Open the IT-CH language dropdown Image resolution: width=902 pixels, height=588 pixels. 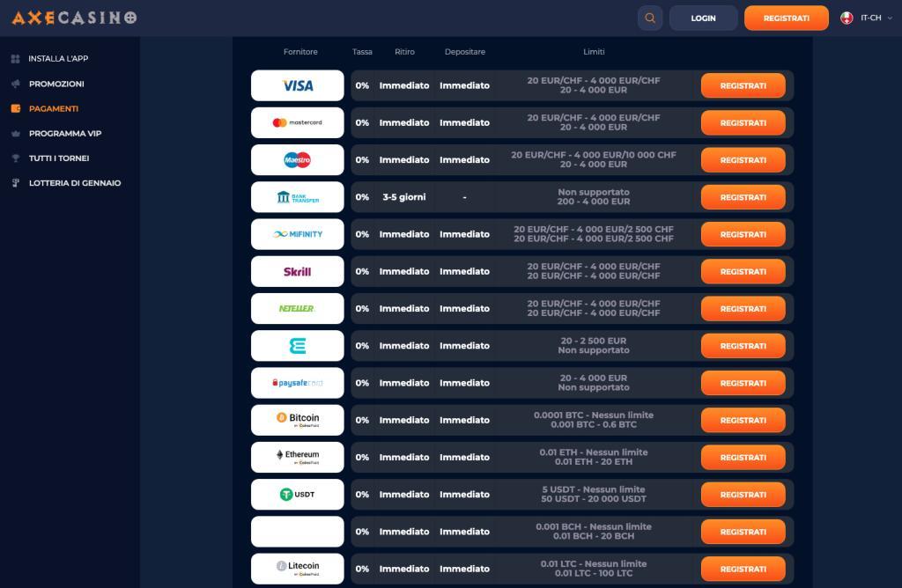pyautogui.click(x=866, y=18)
